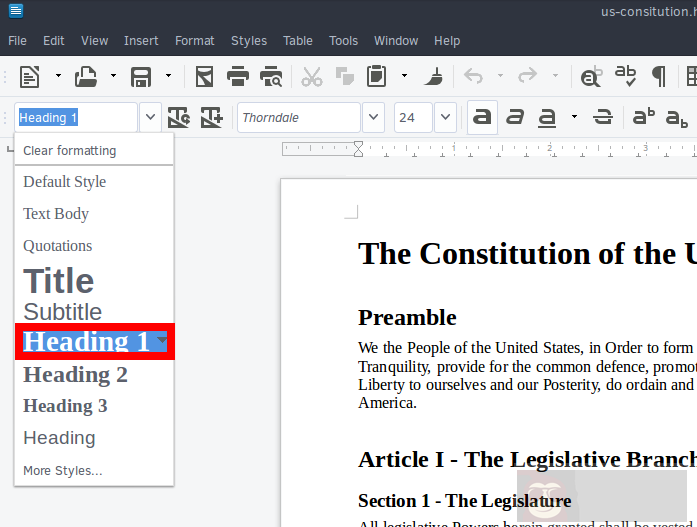Open the Format menu

tap(194, 41)
